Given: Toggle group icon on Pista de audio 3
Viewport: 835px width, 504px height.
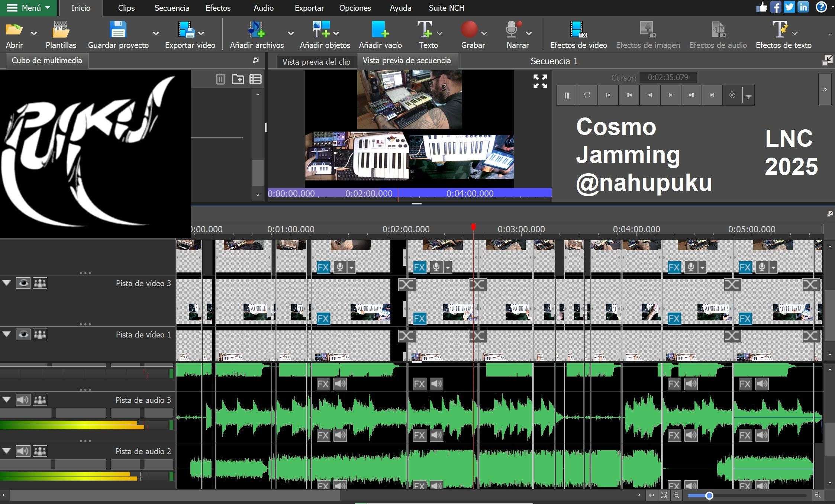Looking at the screenshot, I should click(x=40, y=400).
